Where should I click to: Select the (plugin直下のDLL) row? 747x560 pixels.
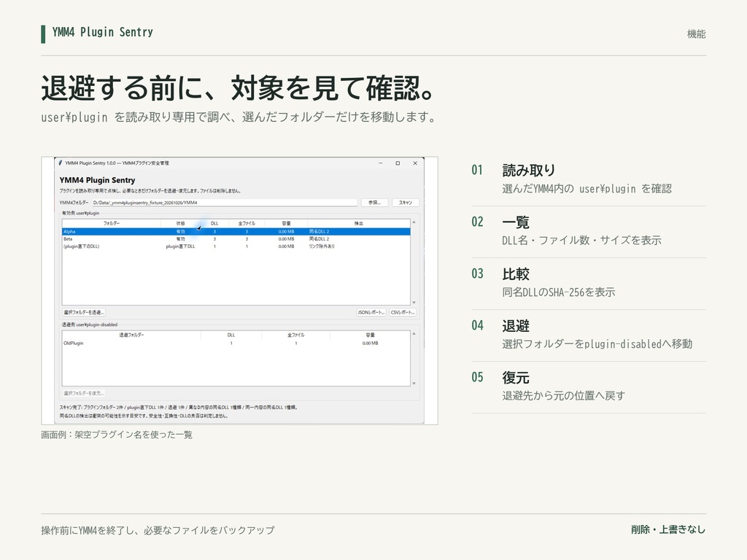[x=236, y=246]
